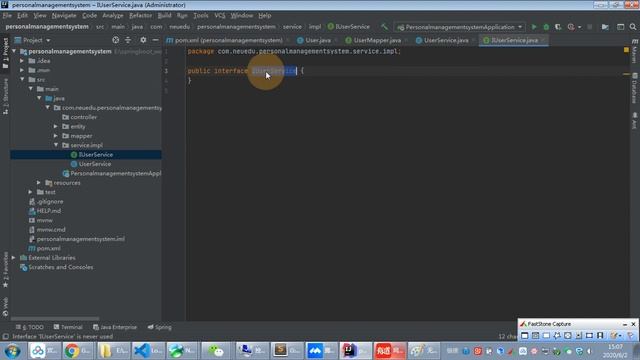Click IUserService breadcrumb in navigation bar
The image size is (640, 360).
point(349,27)
